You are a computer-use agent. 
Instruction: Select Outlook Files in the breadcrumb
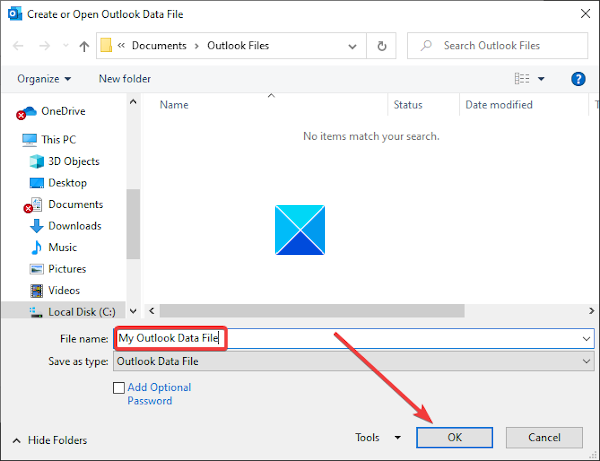pos(238,46)
